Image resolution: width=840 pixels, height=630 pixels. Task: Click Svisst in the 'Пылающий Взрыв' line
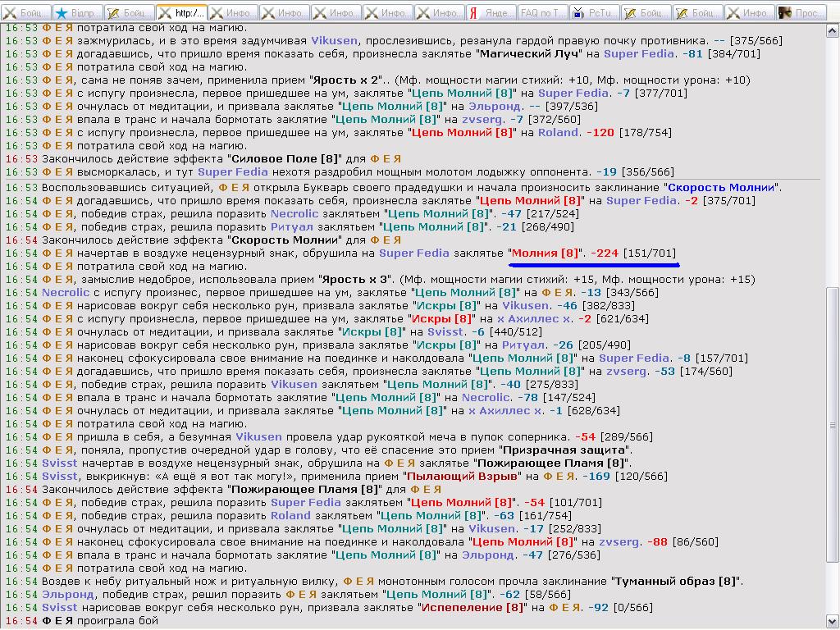59,477
